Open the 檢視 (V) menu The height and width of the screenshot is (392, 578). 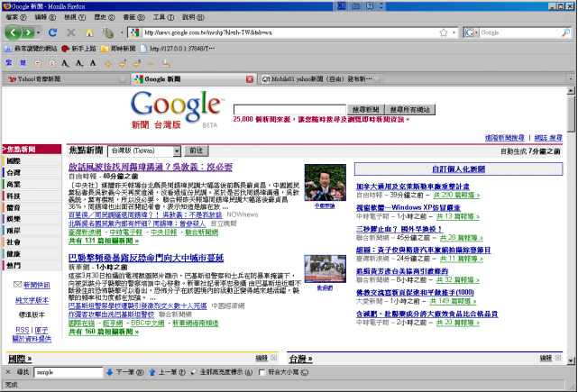tap(75, 17)
